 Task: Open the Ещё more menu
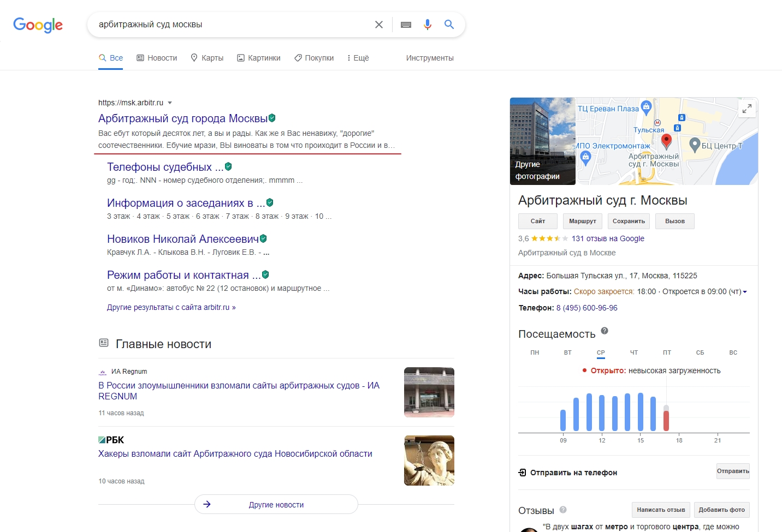(358, 58)
